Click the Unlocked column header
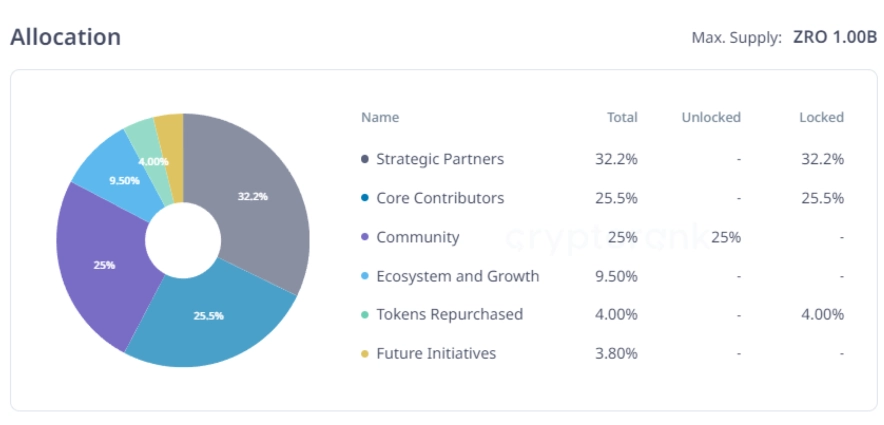884x425 pixels. (711, 117)
